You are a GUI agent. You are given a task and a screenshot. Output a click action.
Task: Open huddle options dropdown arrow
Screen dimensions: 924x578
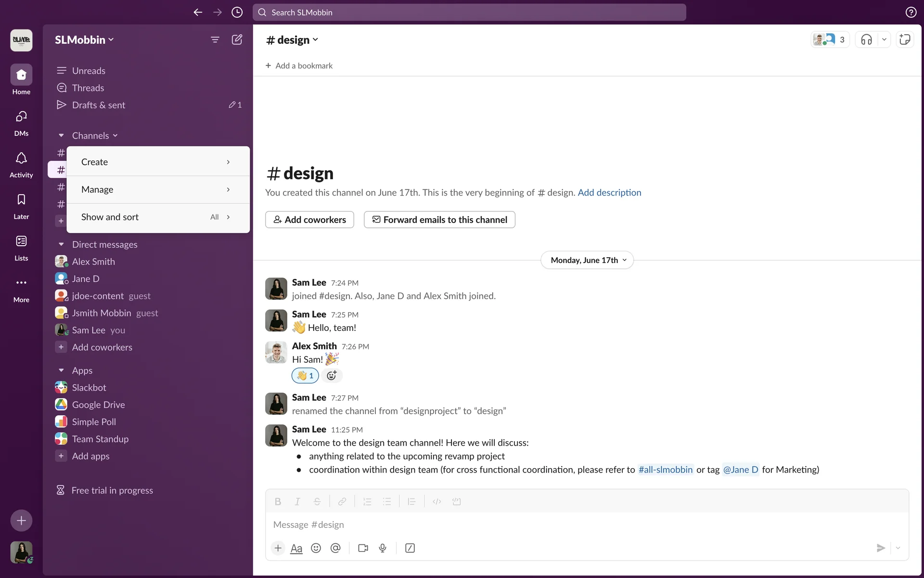click(x=884, y=39)
